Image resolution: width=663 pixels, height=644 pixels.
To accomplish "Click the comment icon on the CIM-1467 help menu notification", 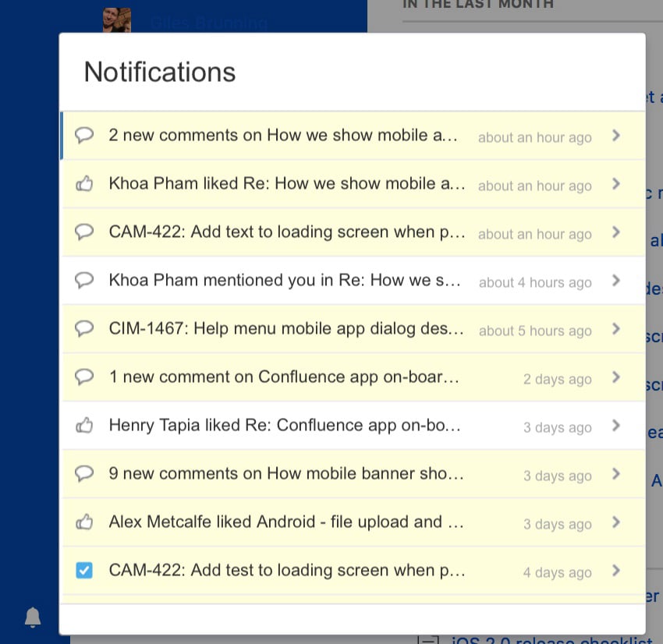I will [x=84, y=327].
